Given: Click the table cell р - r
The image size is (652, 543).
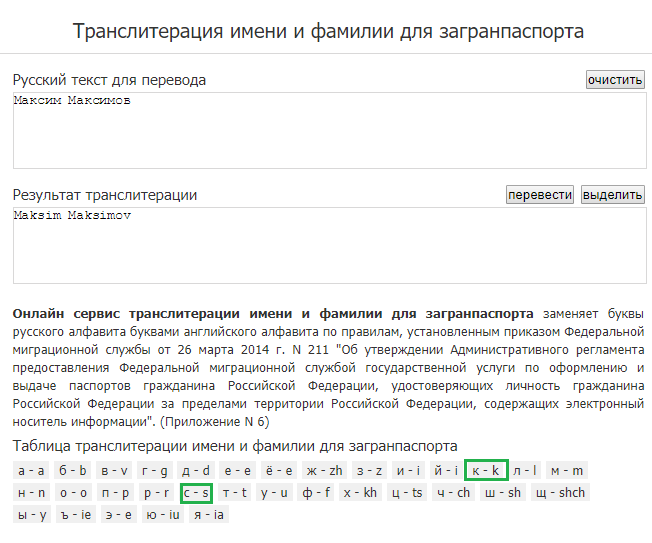Looking at the screenshot, I should point(156,493).
